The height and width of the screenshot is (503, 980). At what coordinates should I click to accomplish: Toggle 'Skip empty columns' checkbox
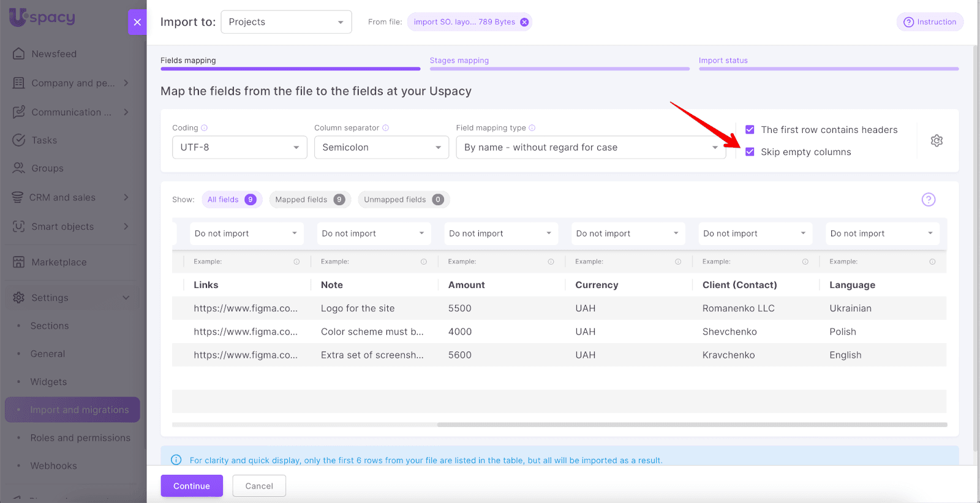tap(750, 152)
